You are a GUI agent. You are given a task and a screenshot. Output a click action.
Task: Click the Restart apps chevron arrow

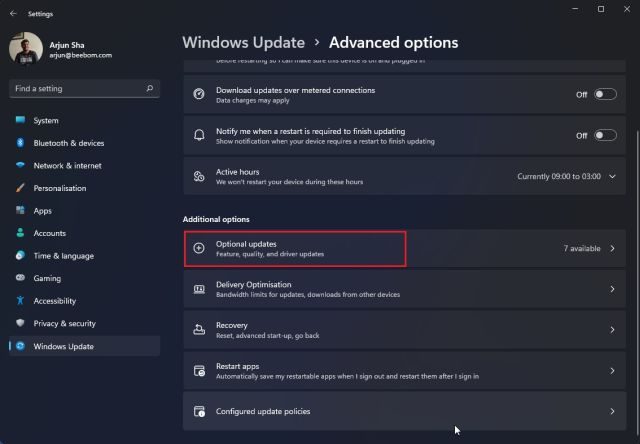[x=612, y=371]
